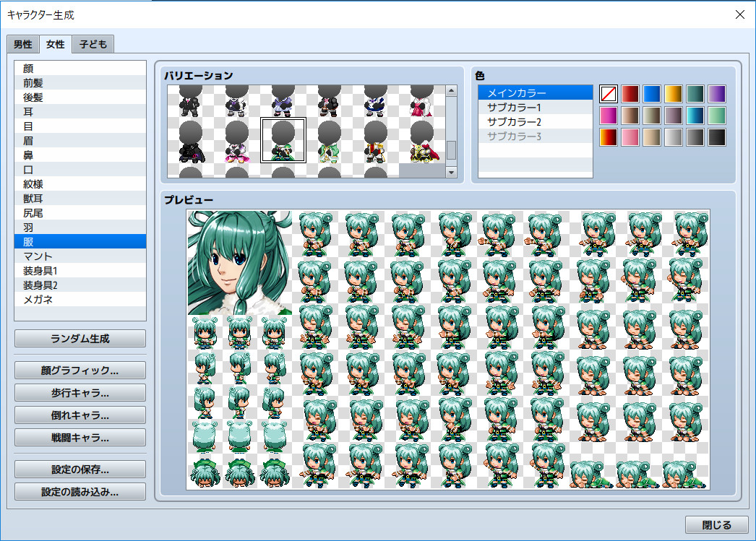Click the variation list scrollbar down arrow
This screenshot has width=756, height=541.
pyautogui.click(x=452, y=171)
